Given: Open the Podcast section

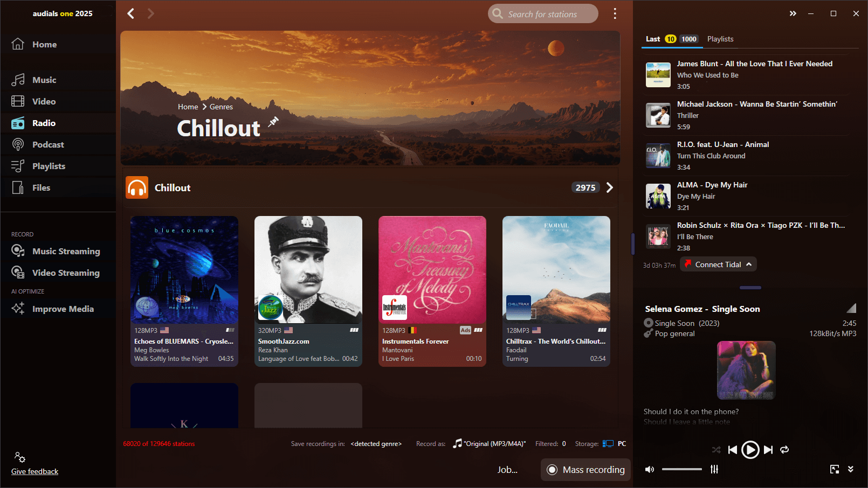Looking at the screenshot, I should point(48,144).
